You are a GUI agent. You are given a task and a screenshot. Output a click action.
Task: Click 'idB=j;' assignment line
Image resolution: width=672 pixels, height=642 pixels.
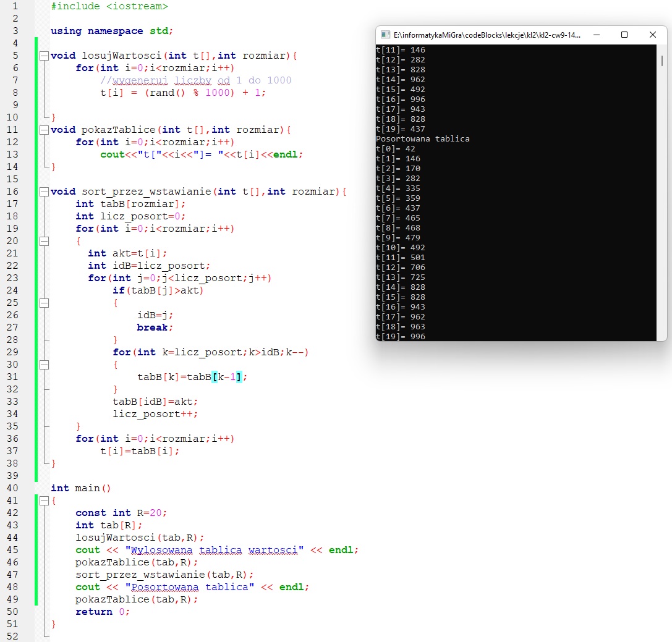click(155, 315)
